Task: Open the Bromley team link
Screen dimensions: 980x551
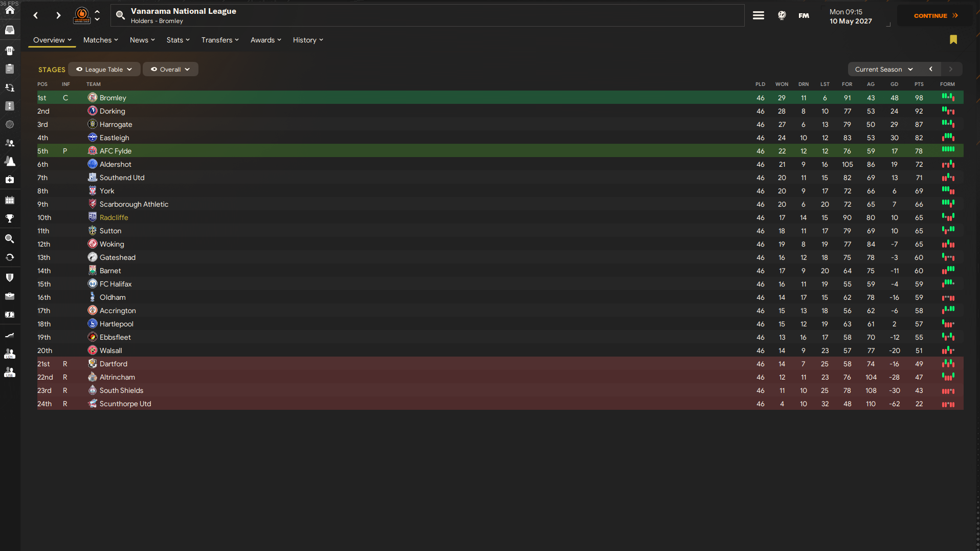Action: (x=113, y=98)
